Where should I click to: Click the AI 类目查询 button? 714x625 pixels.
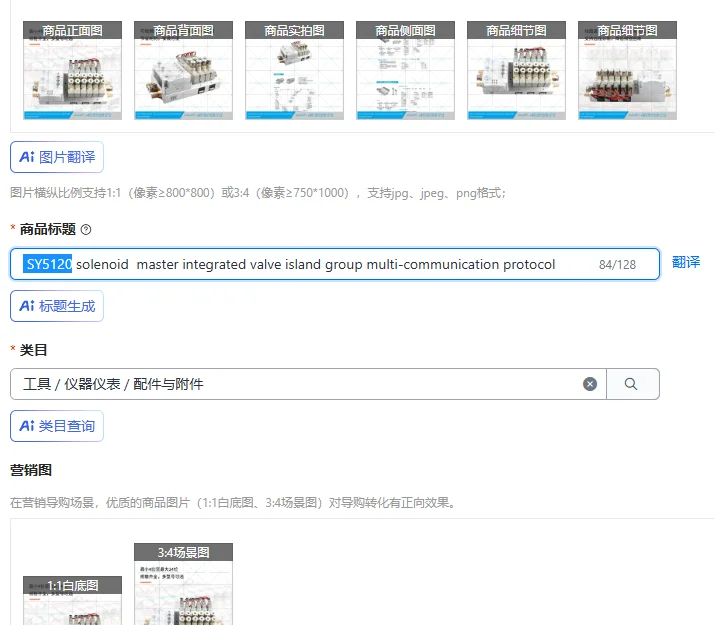(x=57, y=426)
